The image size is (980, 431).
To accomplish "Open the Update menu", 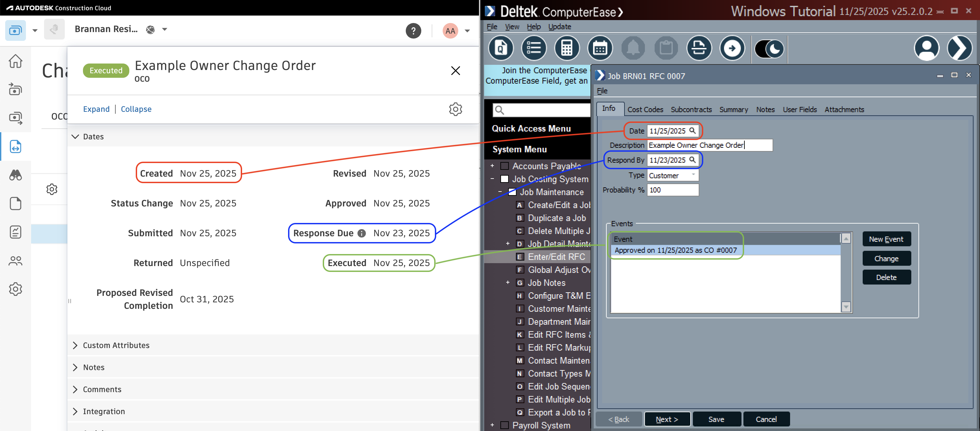I will coord(559,27).
